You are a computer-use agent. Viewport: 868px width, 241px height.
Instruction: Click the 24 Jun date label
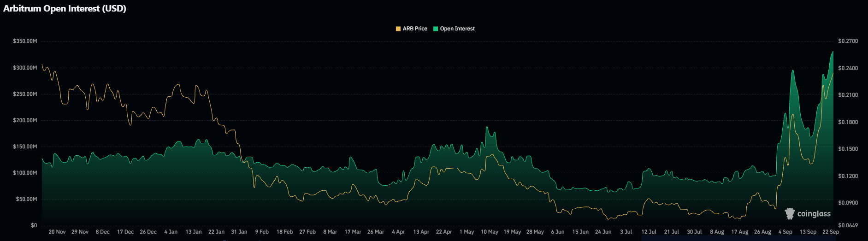(603, 232)
